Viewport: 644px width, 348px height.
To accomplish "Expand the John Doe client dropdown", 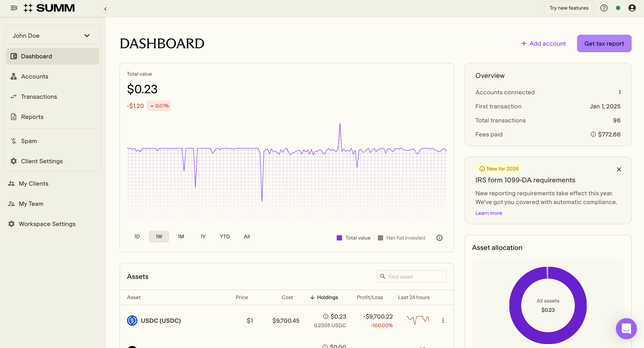I will tap(52, 36).
